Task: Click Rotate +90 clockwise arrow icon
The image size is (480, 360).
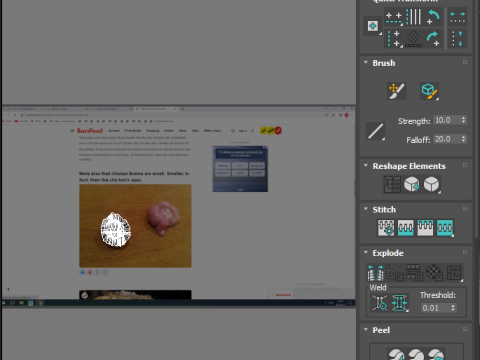Action: (433, 39)
